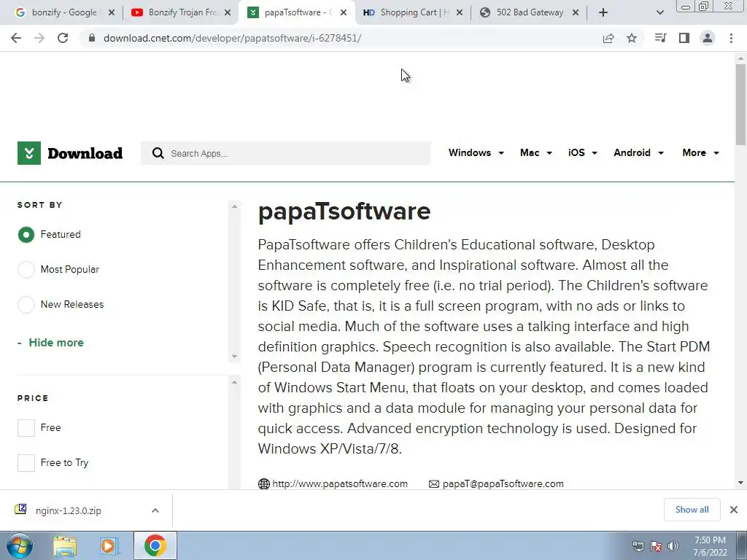This screenshot has height=560, width=747.
Task: Expand the Windows navigation dropdown
Action: [x=476, y=153]
